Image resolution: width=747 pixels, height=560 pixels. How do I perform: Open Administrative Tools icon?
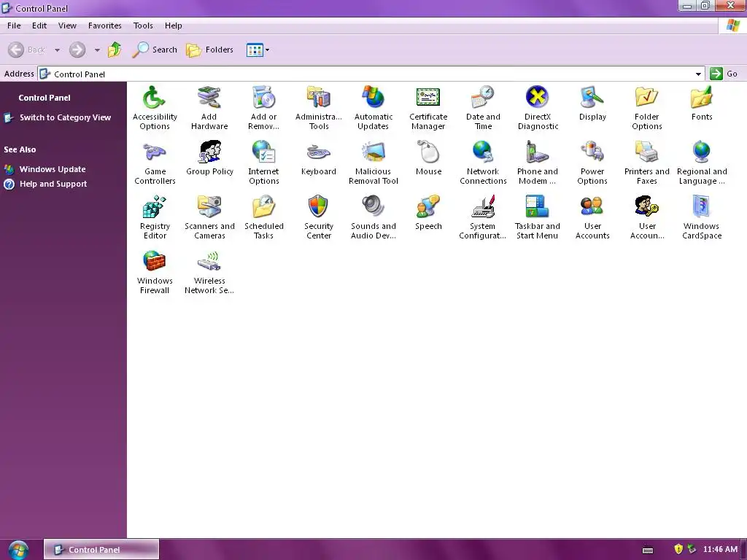pyautogui.click(x=319, y=108)
